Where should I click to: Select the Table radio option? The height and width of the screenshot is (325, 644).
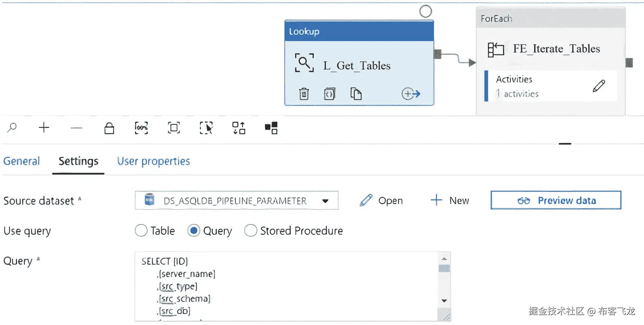tap(141, 230)
